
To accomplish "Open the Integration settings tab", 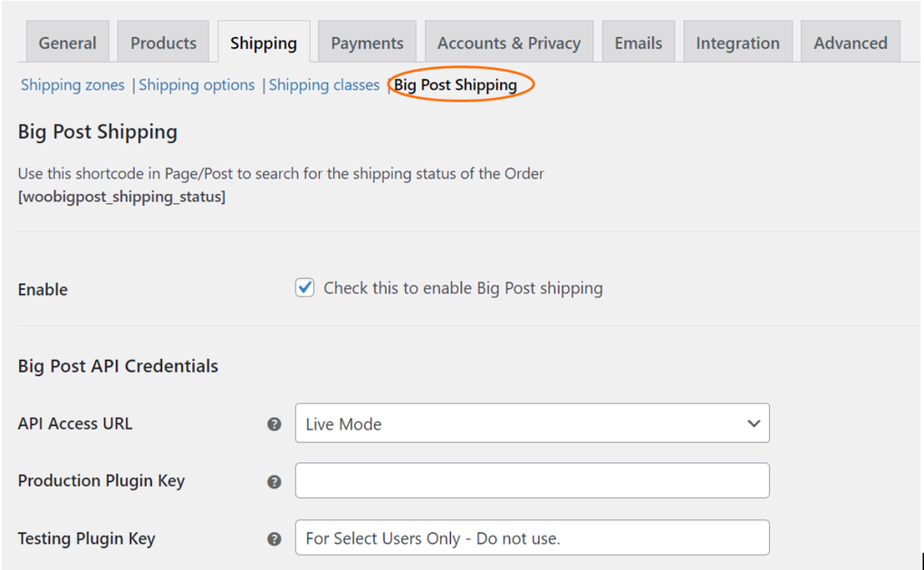I will pos(738,42).
